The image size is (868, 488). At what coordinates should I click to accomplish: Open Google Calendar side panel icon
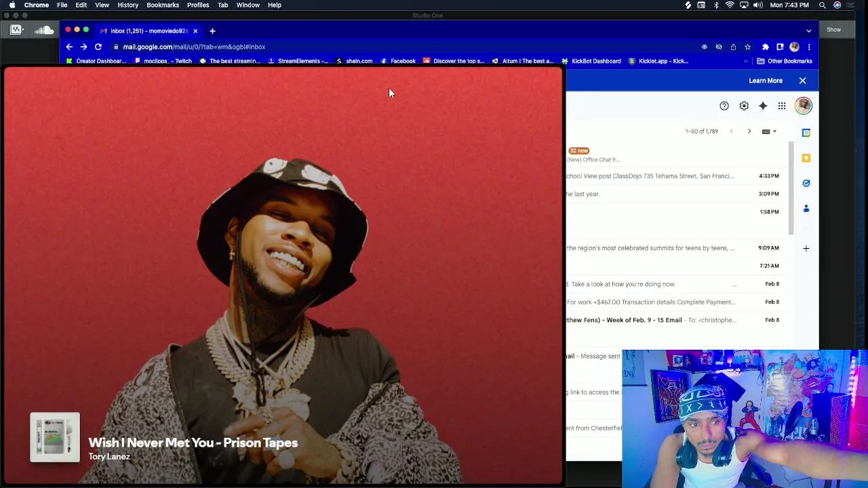pos(806,133)
